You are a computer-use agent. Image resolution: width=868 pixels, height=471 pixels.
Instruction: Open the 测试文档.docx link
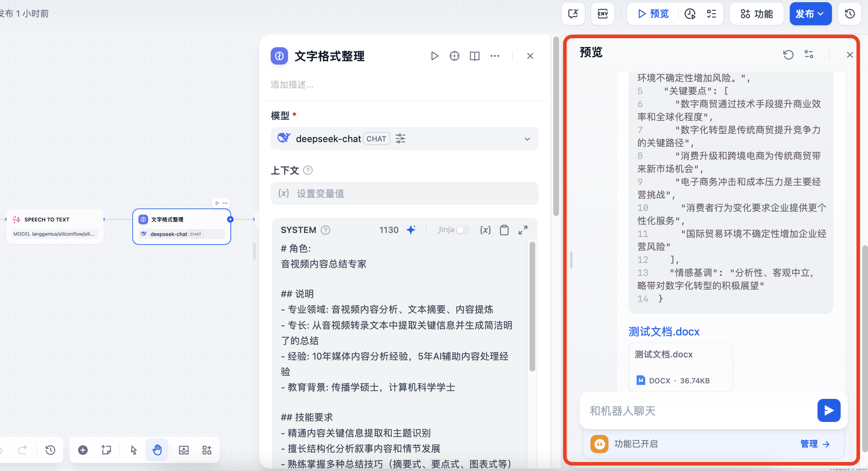[x=664, y=331]
